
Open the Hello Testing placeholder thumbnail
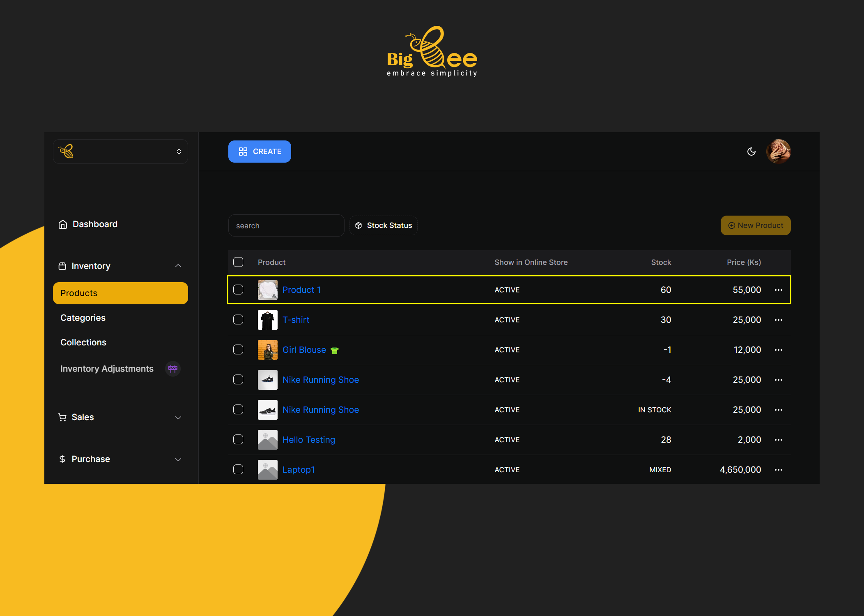click(x=268, y=440)
